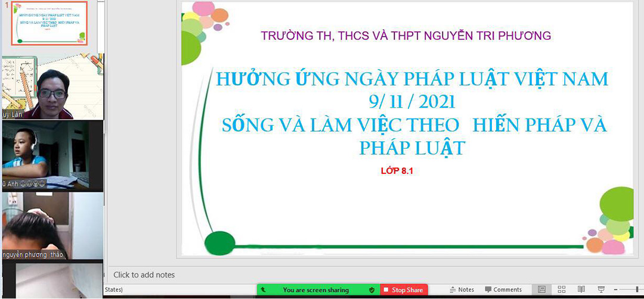Switch to Slide Sorter view icon
Image resolution: width=644 pixels, height=299 pixels.
[562, 289]
